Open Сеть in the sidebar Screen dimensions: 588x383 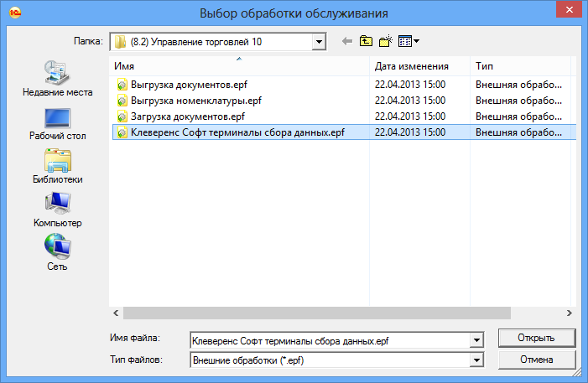coord(57,252)
